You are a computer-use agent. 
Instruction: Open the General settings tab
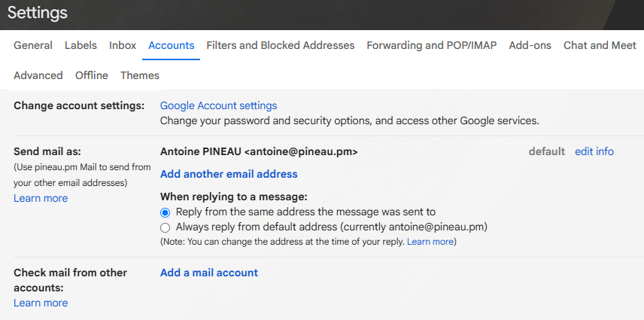tap(33, 45)
